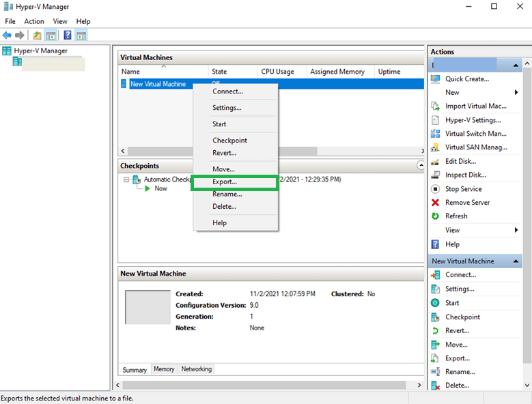Open the View menu in menu bar
This screenshot has height=404, width=532.
click(60, 21)
